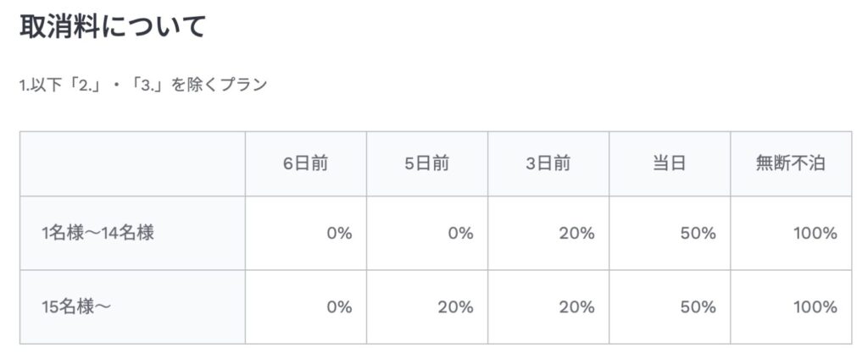Click the 無断不泊 column header
Screen dimensions: 868x359
tap(790, 164)
